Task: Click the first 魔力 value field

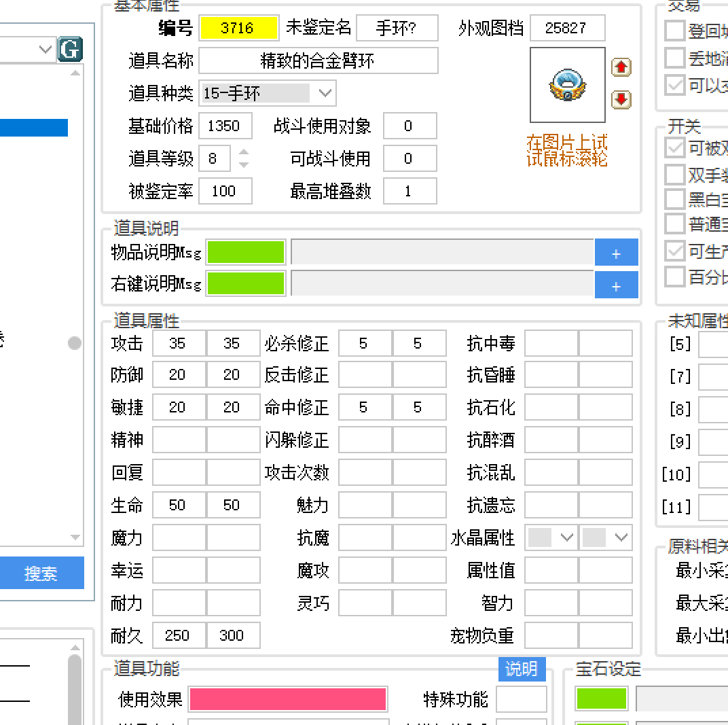Action: [x=179, y=537]
